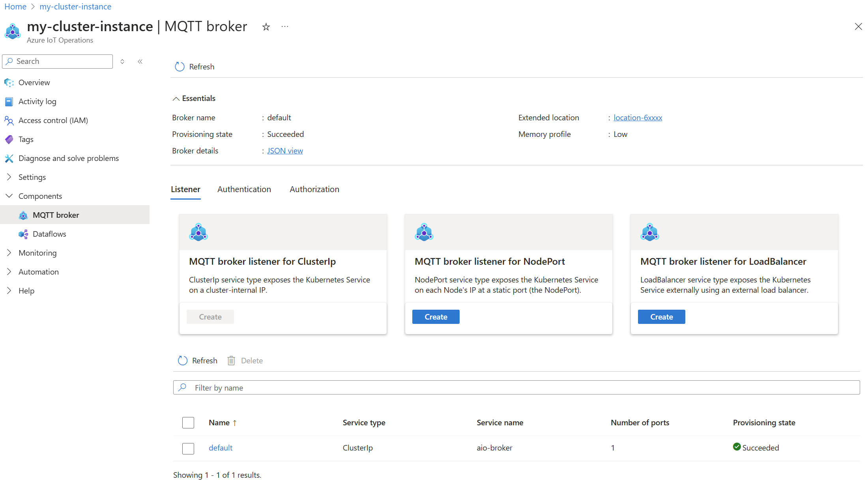The height and width of the screenshot is (488, 868).
Task: Open JSON view for broker details
Action: point(285,150)
